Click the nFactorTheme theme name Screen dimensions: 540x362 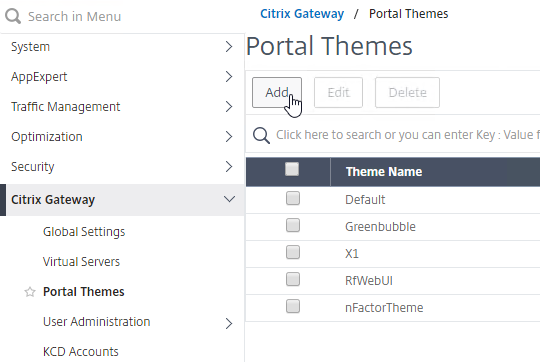[x=384, y=308]
